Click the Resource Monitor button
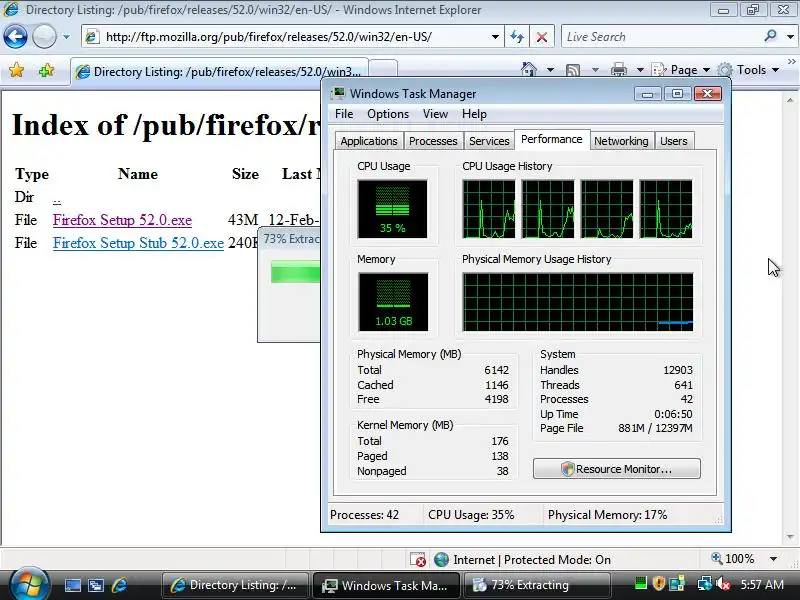The image size is (800, 600). pyautogui.click(x=617, y=469)
